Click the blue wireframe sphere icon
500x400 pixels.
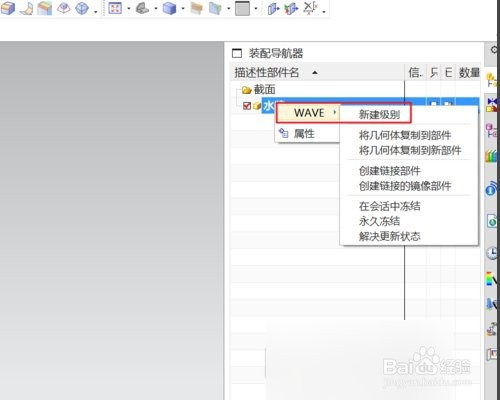click(x=82, y=8)
